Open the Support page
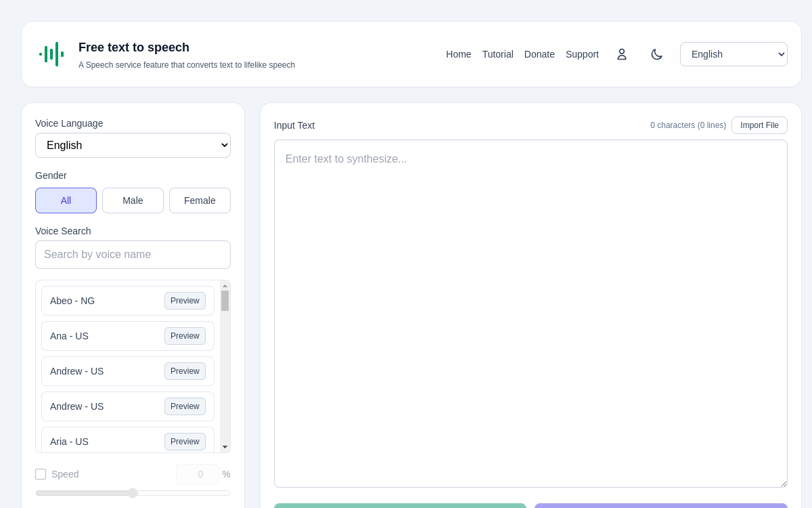This screenshot has width=812, height=508. pyautogui.click(x=582, y=54)
